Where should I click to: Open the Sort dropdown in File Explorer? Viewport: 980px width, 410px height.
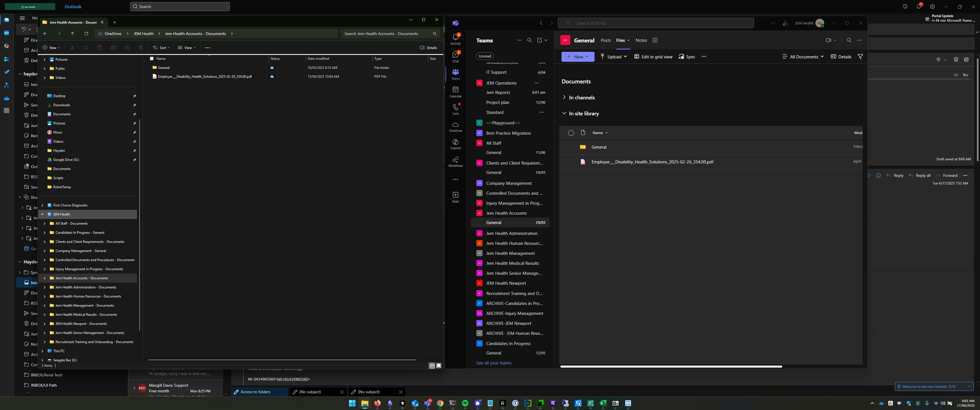161,48
